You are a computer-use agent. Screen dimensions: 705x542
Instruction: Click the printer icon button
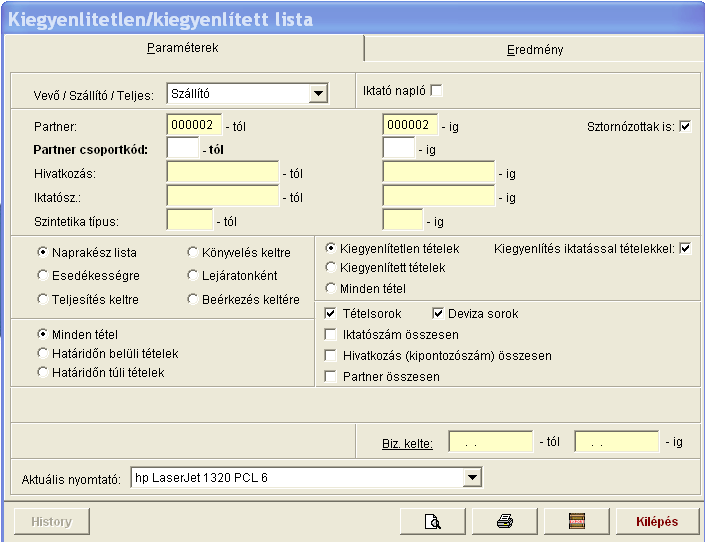coord(504,521)
